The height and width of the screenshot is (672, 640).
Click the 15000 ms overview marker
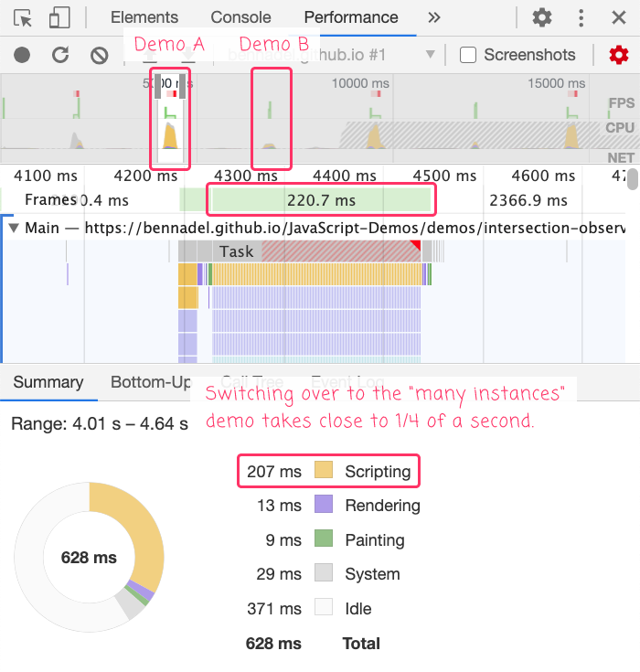[556, 83]
